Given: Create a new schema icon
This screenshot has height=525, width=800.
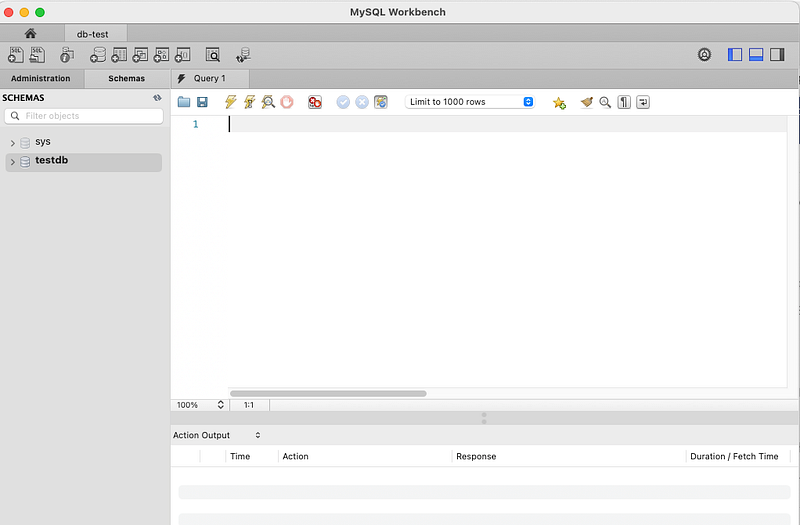Looking at the screenshot, I should (x=97, y=55).
